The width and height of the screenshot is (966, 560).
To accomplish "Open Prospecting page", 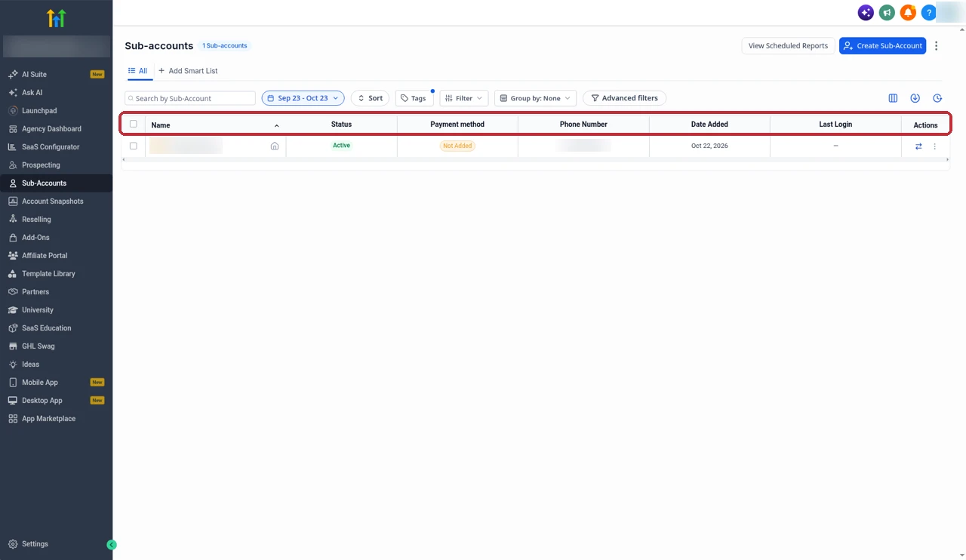I will tap(41, 165).
